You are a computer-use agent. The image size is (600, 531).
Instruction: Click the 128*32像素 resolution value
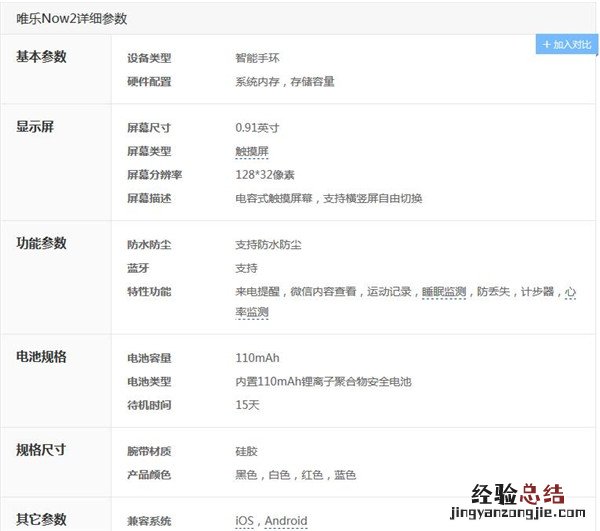265,175
